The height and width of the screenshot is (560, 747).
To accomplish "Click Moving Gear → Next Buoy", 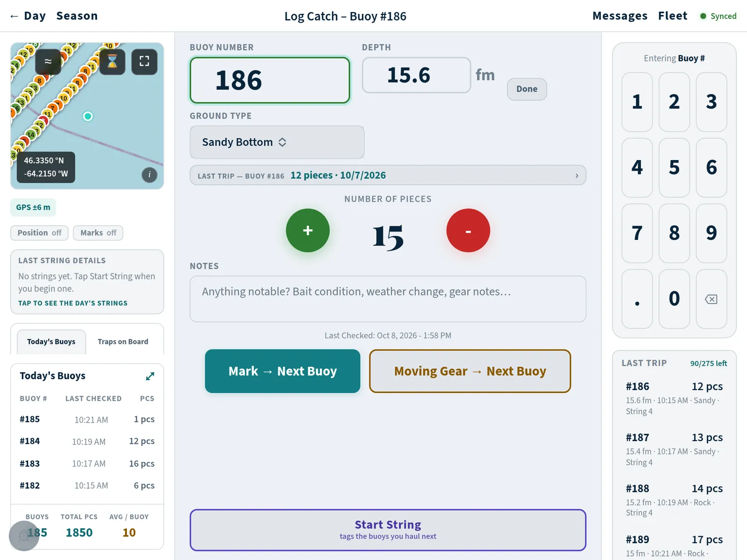I will [x=470, y=371].
